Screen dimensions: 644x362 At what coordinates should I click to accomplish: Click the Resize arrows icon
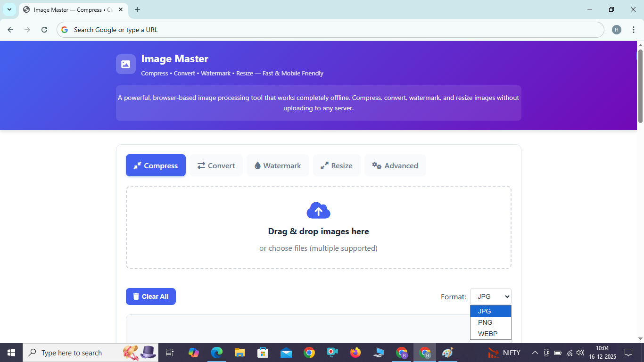tap(324, 165)
